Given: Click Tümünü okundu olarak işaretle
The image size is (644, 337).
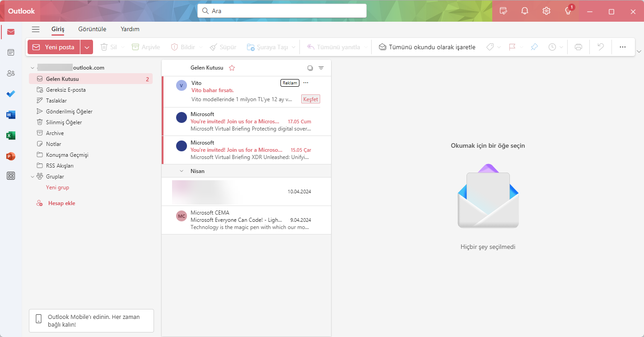Looking at the screenshot, I should click(x=427, y=47).
